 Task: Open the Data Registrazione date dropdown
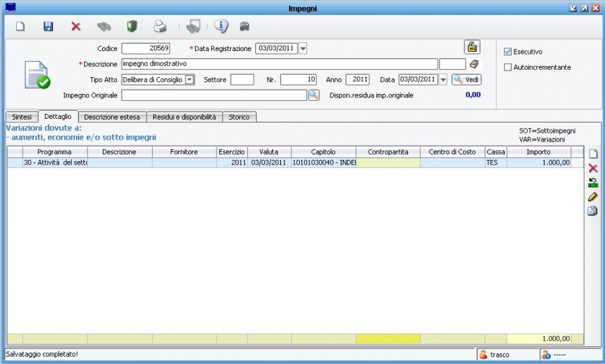tap(302, 48)
